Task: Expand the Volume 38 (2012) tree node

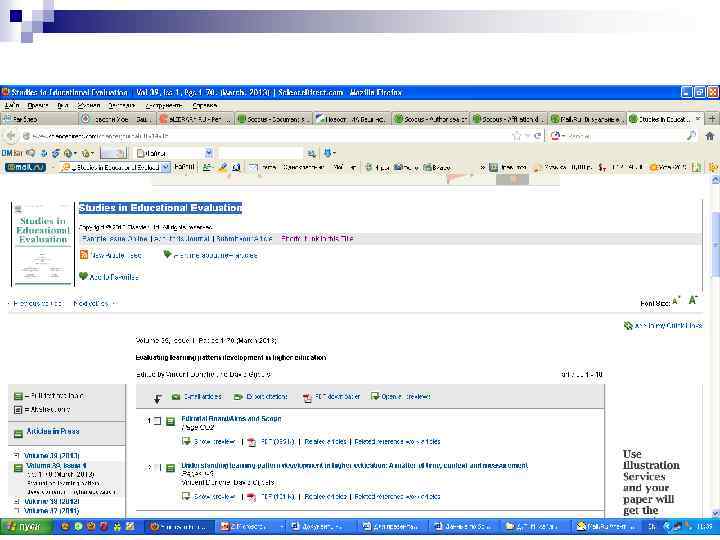Action: (x=17, y=501)
